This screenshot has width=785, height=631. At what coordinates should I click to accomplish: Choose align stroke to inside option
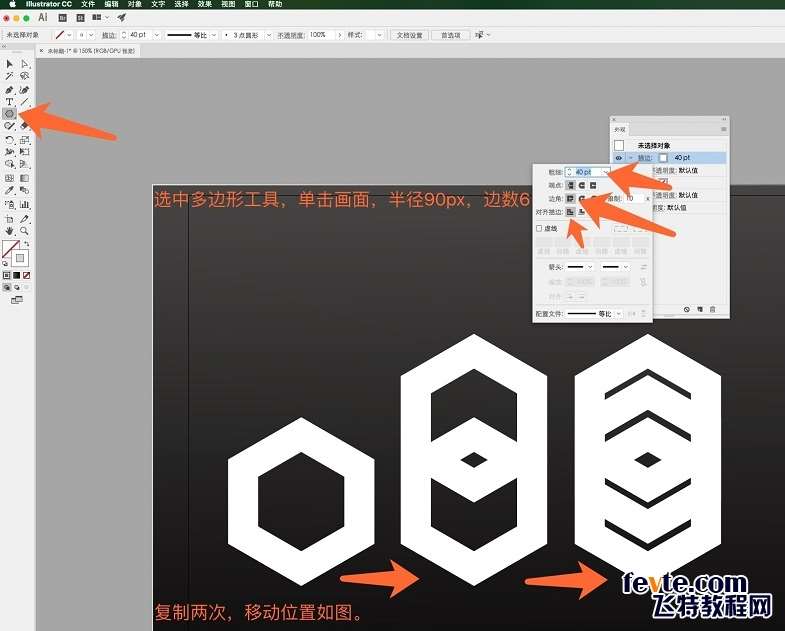[x=581, y=212]
